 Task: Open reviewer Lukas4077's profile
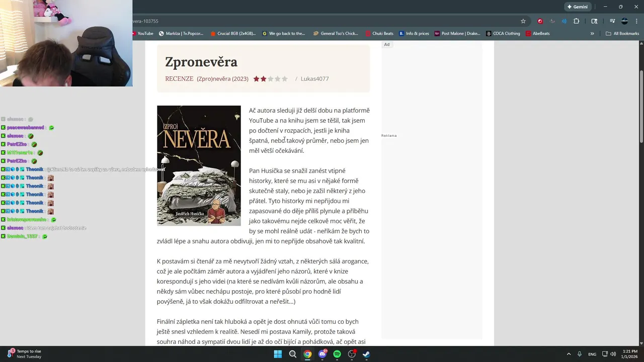click(314, 79)
